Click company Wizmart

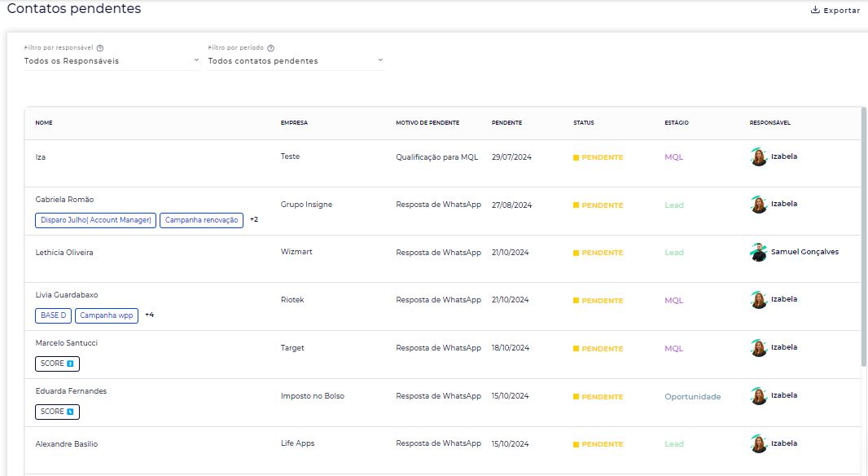296,252
